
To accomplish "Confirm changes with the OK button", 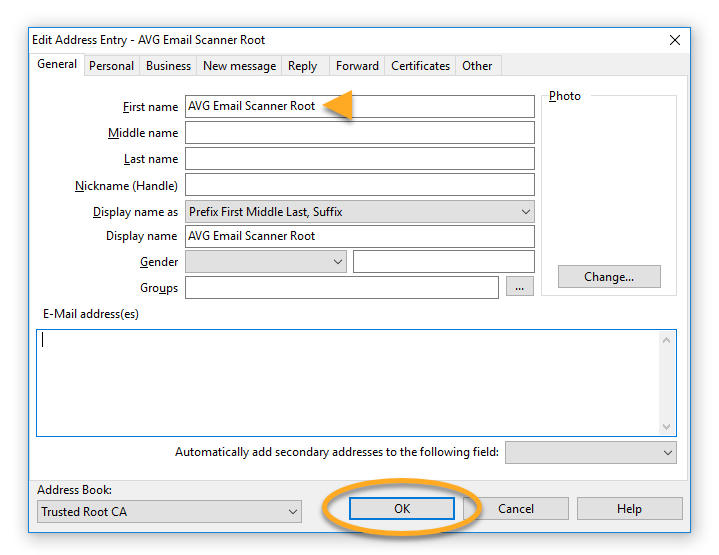I will pos(402,509).
